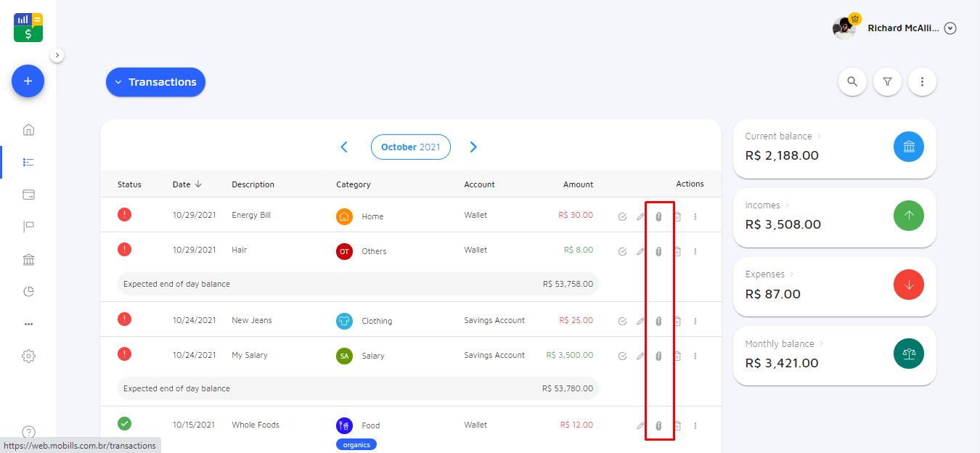Open the credit cards section in the sidebar
This screenshot has height=453, width=980.
click(28, 194)
